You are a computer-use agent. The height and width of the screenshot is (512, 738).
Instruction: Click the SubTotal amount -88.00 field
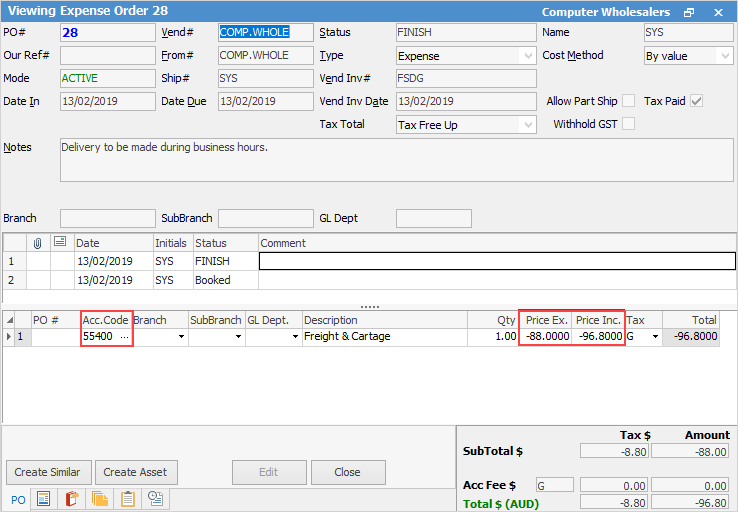tap(690, 452)
